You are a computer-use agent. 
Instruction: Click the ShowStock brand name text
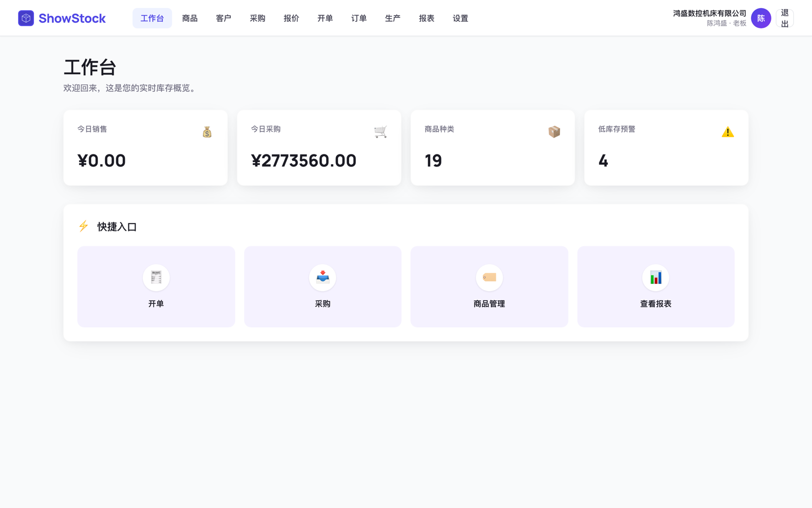(x=72, y=18)
